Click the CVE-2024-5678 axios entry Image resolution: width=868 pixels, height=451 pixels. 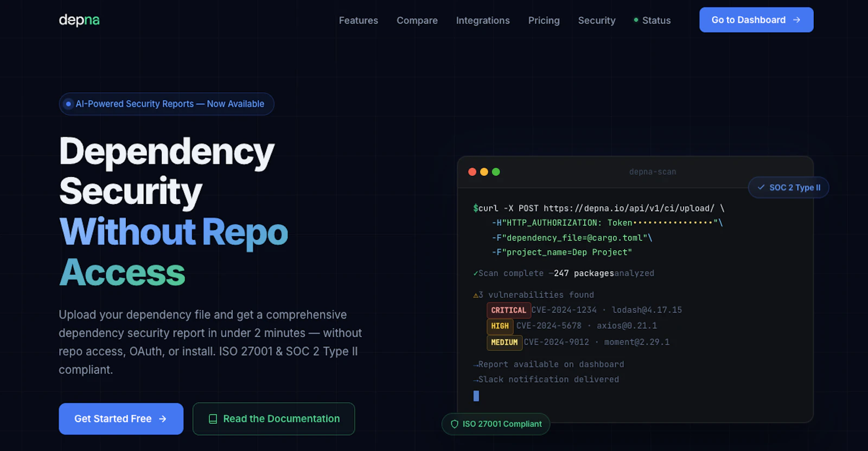click(x=586, y=326)
